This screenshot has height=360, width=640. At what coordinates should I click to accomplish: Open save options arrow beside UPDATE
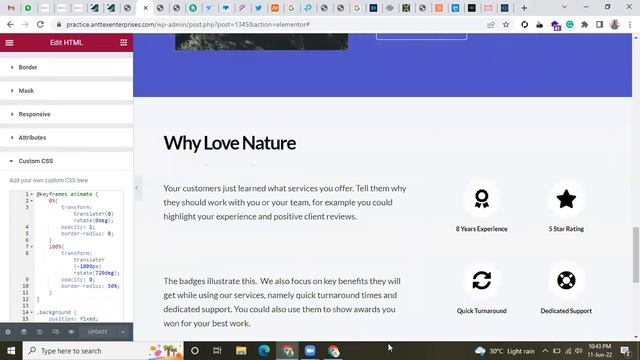123,332
